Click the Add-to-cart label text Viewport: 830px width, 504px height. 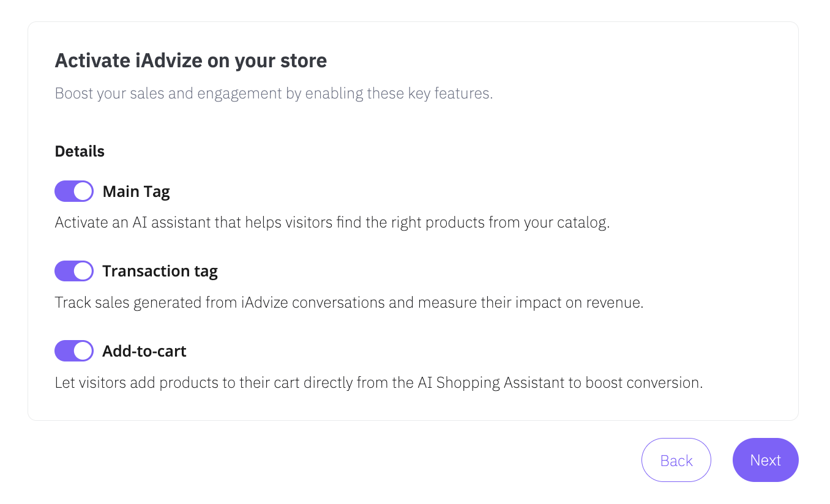coord(144,351)
